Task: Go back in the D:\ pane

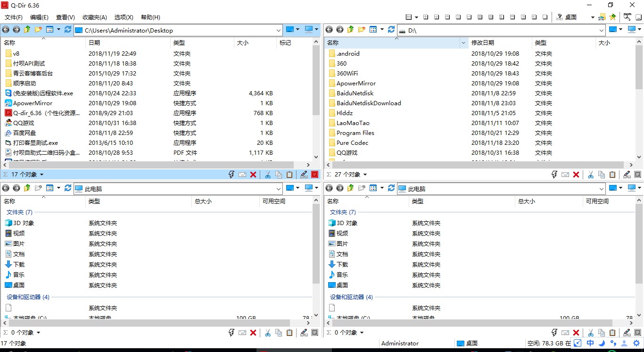Action: 329,30
